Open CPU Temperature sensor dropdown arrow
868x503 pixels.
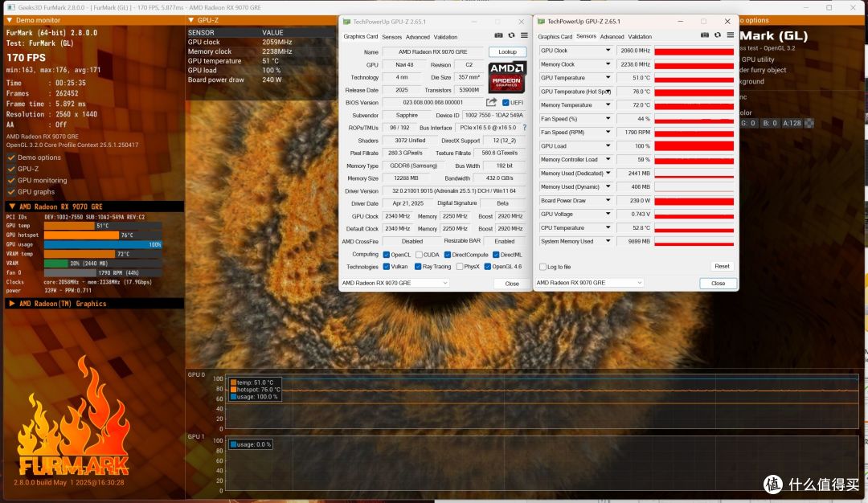[x=608, y=227]
